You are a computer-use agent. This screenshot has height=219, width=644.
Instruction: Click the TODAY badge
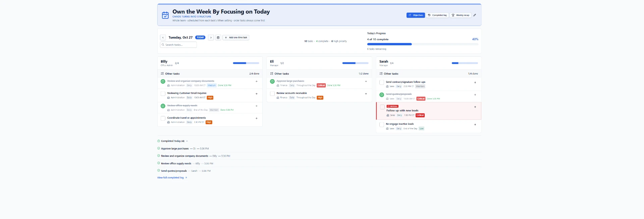(200, 38)
